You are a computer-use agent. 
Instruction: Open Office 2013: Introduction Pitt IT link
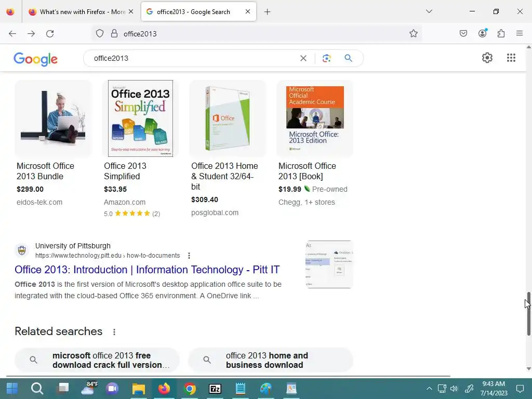click(147, 270)
